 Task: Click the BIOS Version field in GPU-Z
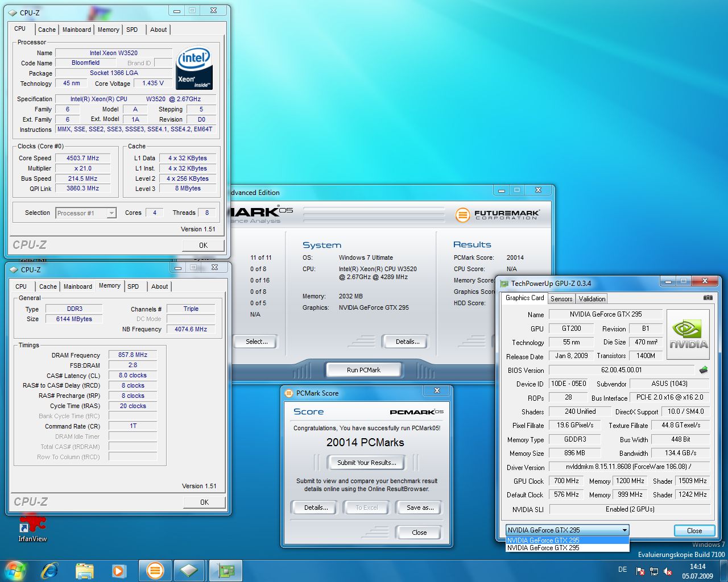click(x=621, y=370)
